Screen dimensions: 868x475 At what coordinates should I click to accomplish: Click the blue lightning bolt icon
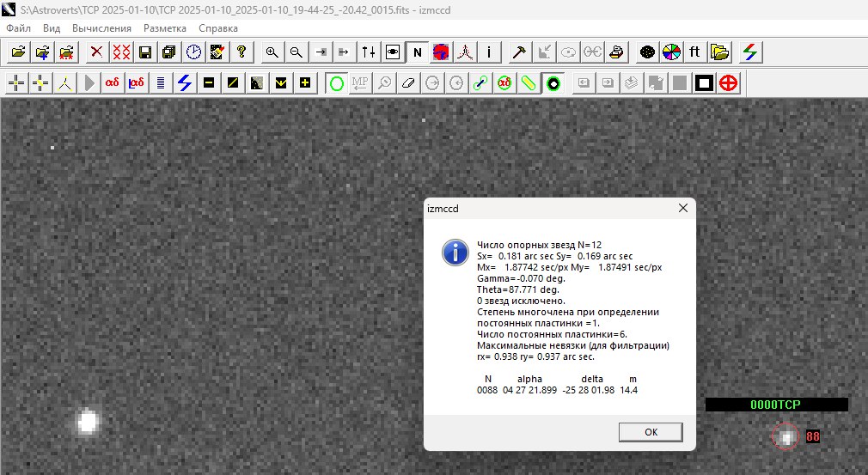[185, 83]
